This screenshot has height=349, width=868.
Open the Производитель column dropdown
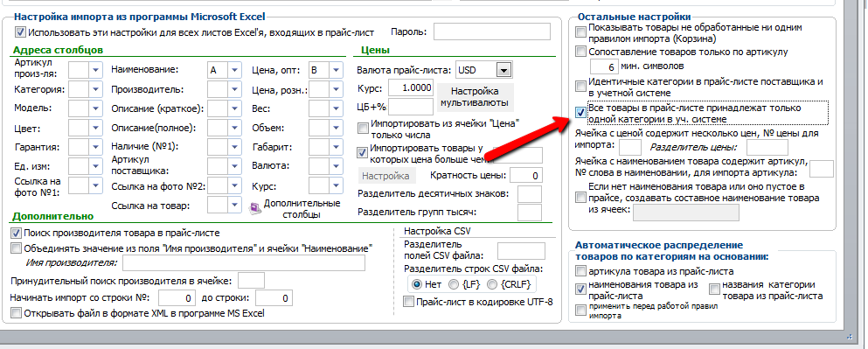[235, 90]
